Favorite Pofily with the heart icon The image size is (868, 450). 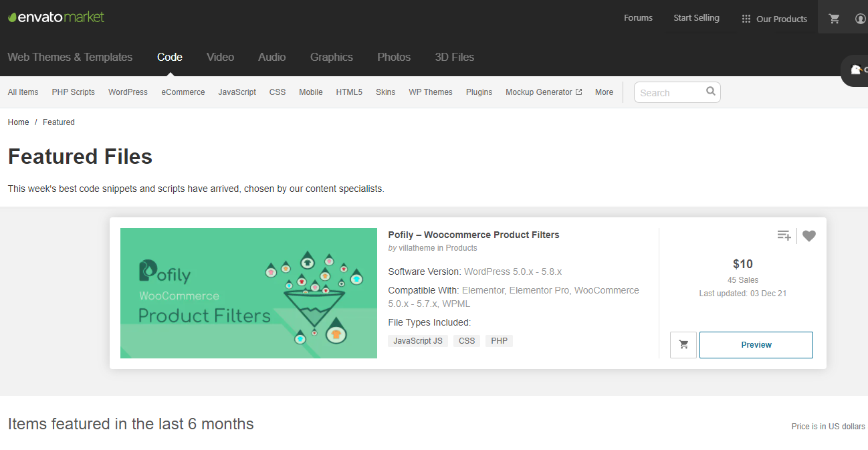(809, 236)
